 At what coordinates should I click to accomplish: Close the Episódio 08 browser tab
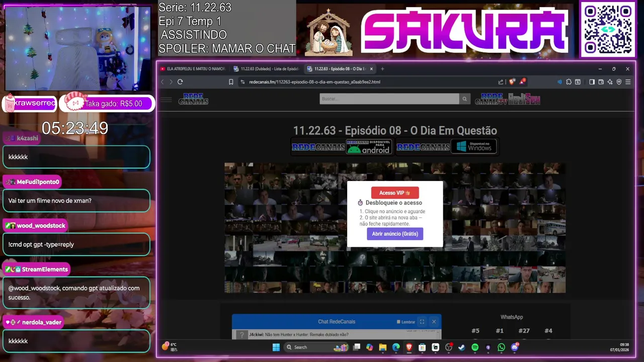371,69
